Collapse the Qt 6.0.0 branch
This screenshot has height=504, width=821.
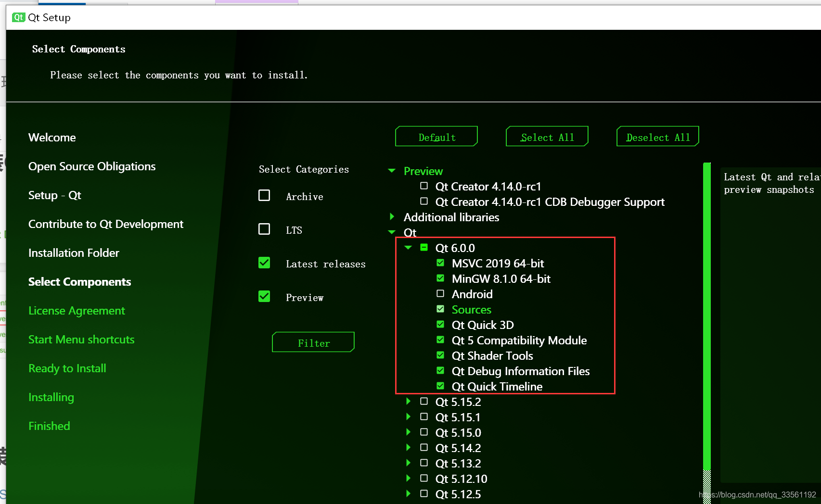408,247
